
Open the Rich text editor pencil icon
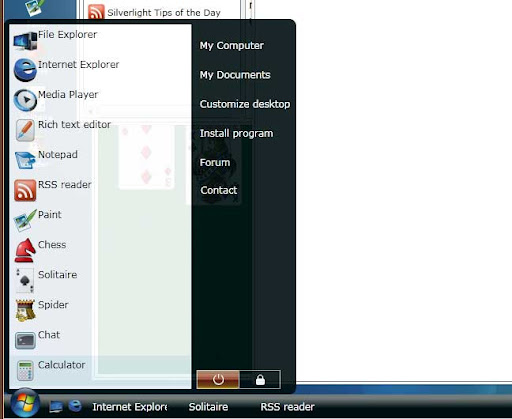tap(25, 130)
